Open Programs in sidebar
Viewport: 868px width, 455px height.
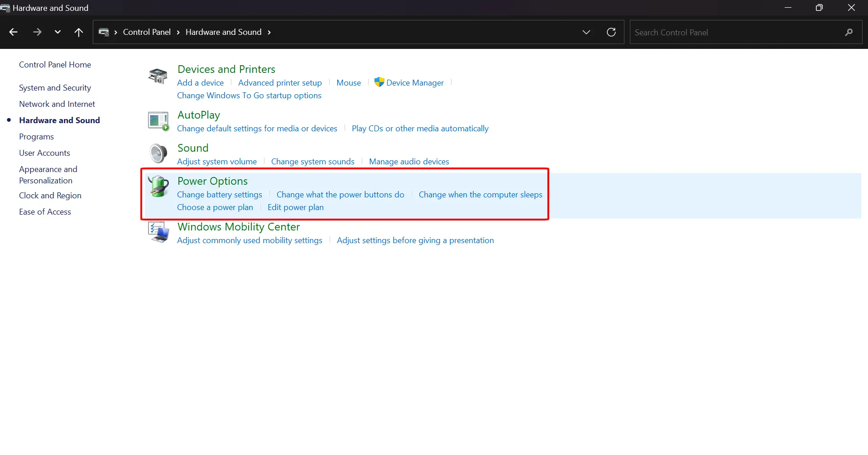[x=36, y=137]
